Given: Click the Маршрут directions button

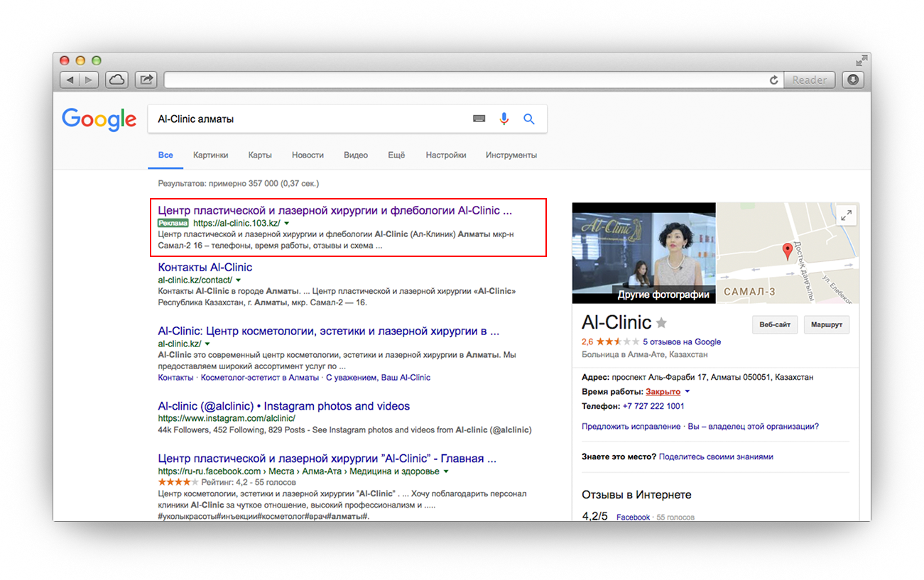Looking at the screenshot, I should tap(827, 324).
